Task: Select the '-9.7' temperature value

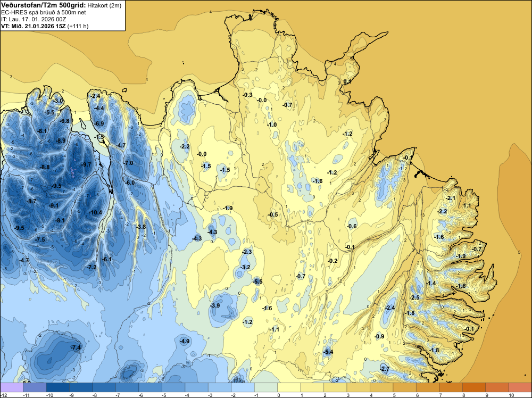Action: [86, 164]
